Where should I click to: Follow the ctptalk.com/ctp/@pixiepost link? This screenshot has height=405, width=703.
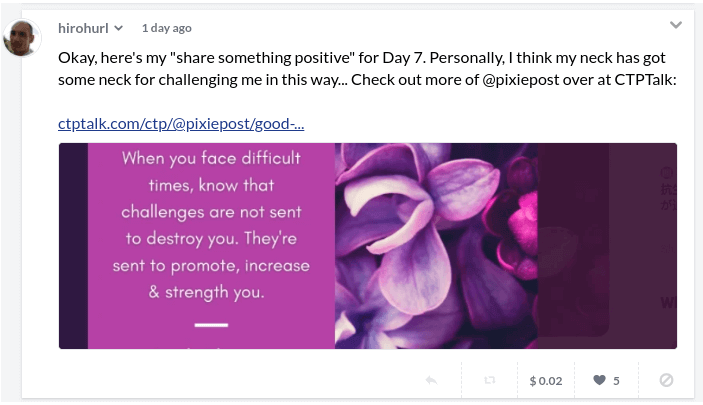[181, 123]
